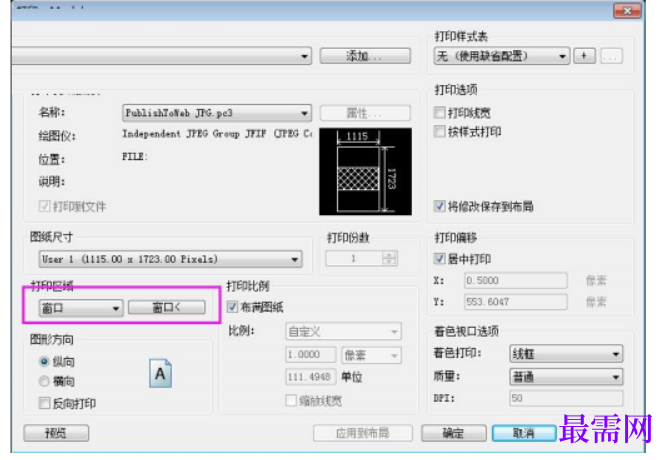Viewport: 671px width, 460px height.
Task: Increase print copies with spinner arrow
Action: pyautogui.click(x=389, y=255)
